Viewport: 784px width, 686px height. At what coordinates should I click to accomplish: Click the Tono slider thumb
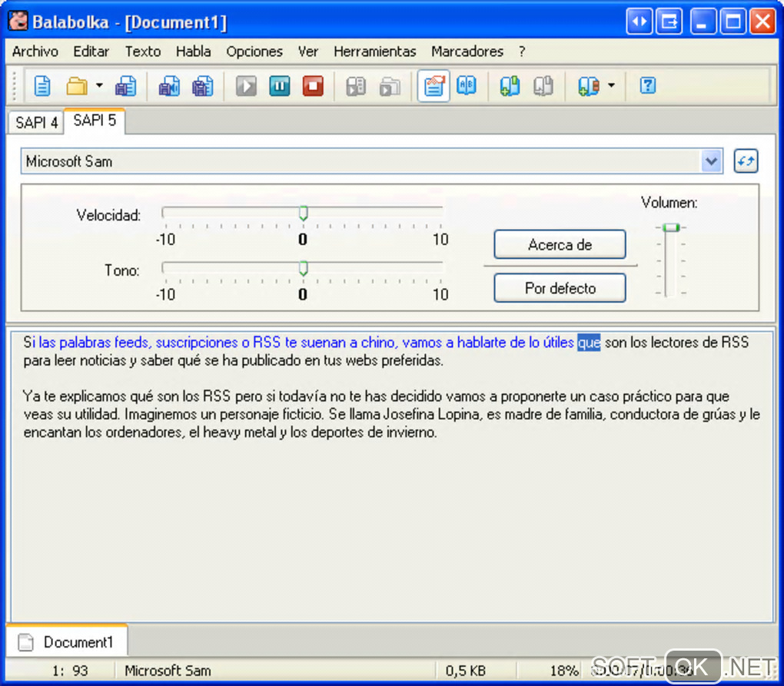click(x=303, y=268)
